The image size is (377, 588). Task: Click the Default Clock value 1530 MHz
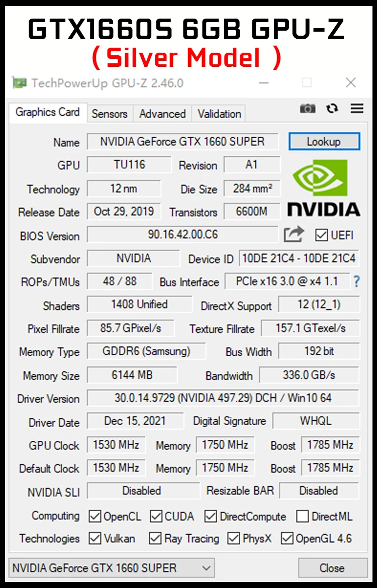(116, 467)
